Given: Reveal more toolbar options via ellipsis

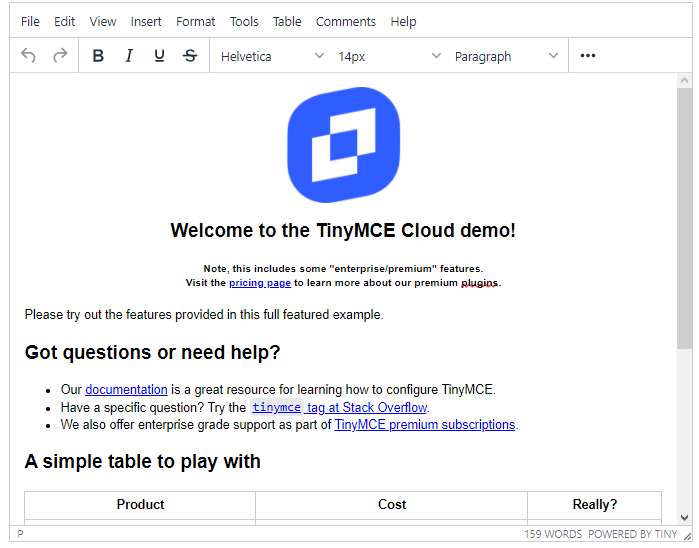Looking at the screenshot, I should tap(588, 56).
